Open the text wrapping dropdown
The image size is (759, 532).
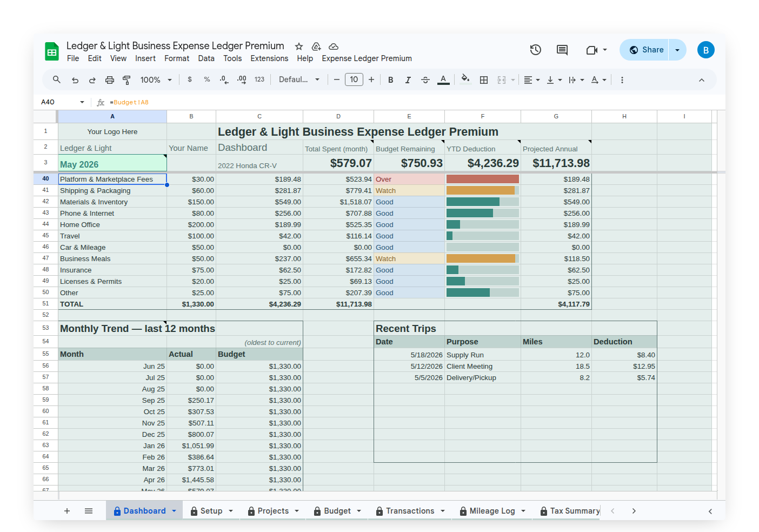pos(576,80)
